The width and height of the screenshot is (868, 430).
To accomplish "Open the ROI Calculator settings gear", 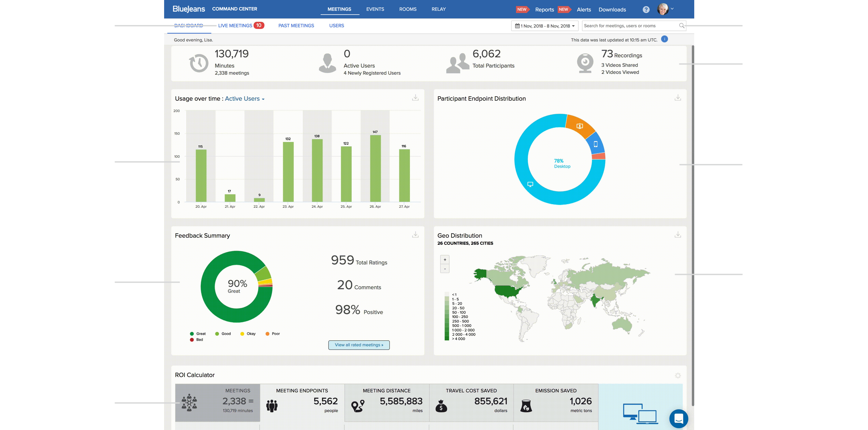I will pos(678,375).
